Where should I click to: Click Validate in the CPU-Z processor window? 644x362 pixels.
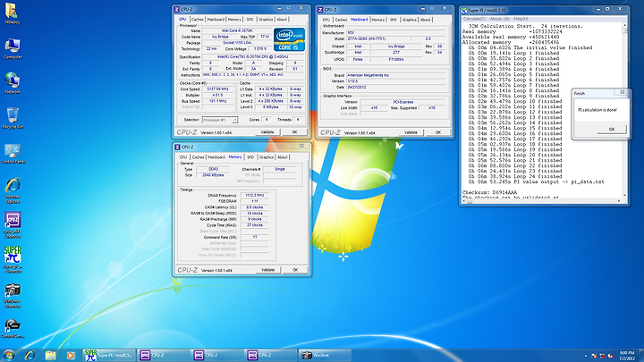coord(267,132)
